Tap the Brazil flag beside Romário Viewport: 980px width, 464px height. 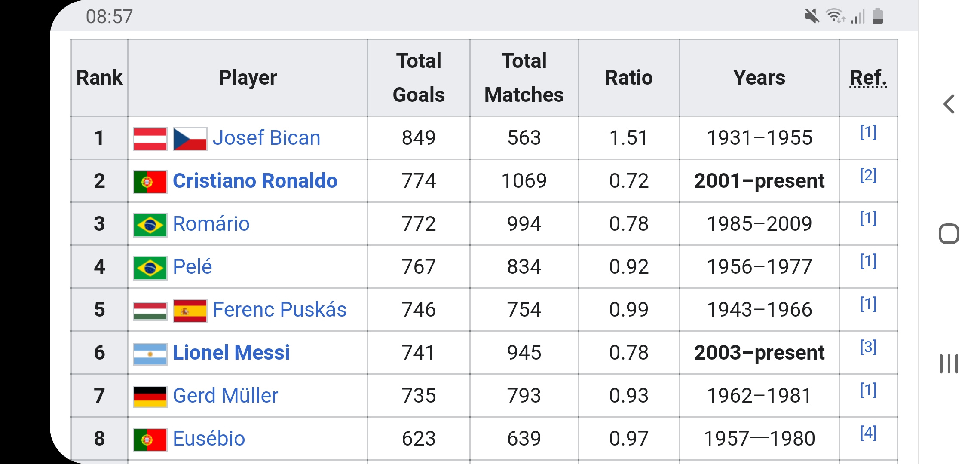click(x=150, y=225)
